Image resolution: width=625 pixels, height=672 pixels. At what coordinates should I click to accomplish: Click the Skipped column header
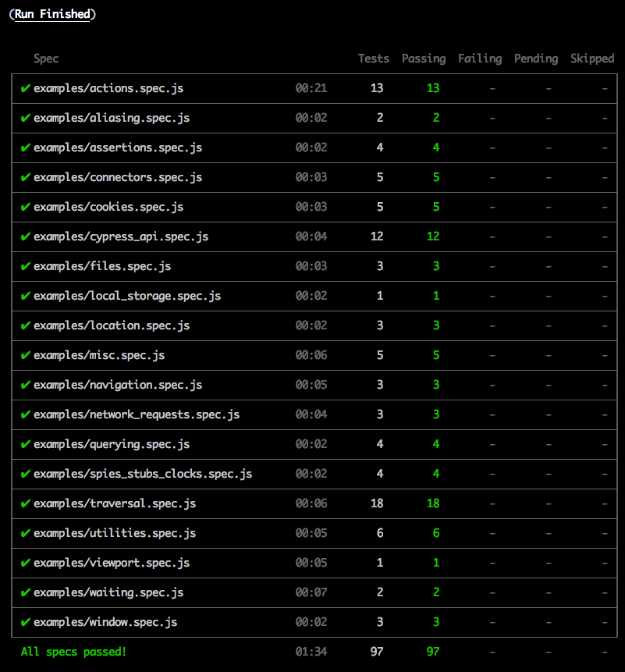tap(592, 59)
